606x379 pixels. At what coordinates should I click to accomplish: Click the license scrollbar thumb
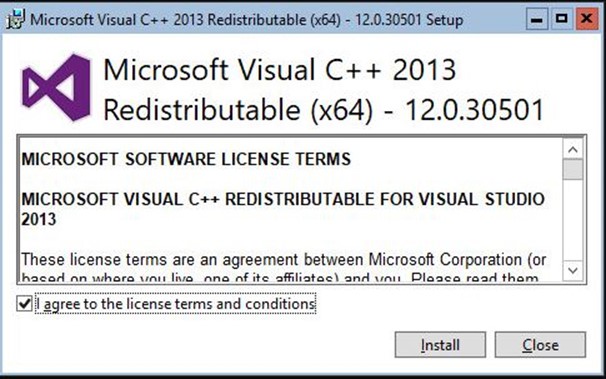[573, 169]
